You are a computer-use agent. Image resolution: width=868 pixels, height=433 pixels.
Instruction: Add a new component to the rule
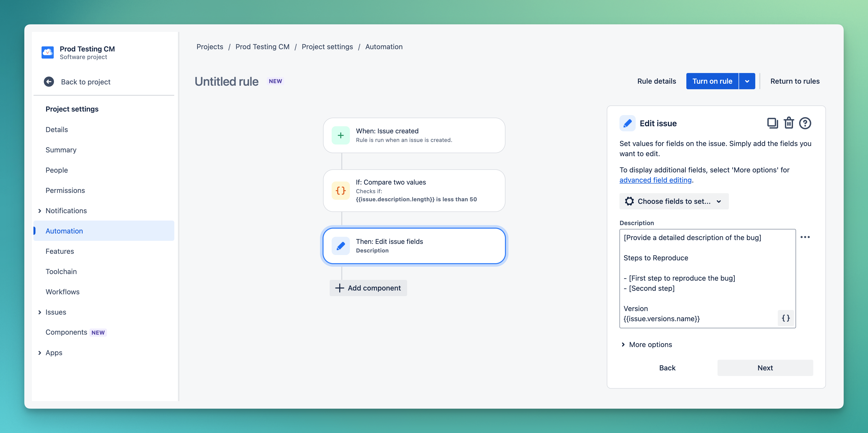coord(368,288)
